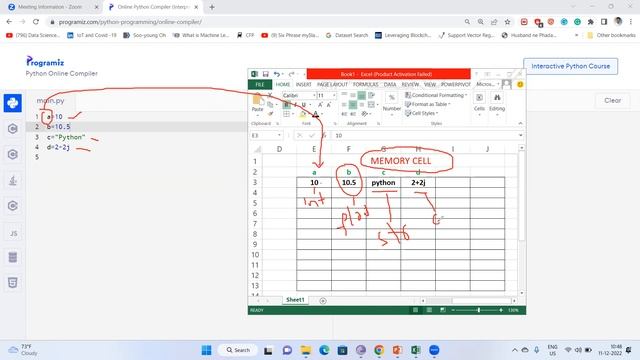Screen dimensions: 640x360
Task: Click Excel Redo icon
Action: pos(291,74)
